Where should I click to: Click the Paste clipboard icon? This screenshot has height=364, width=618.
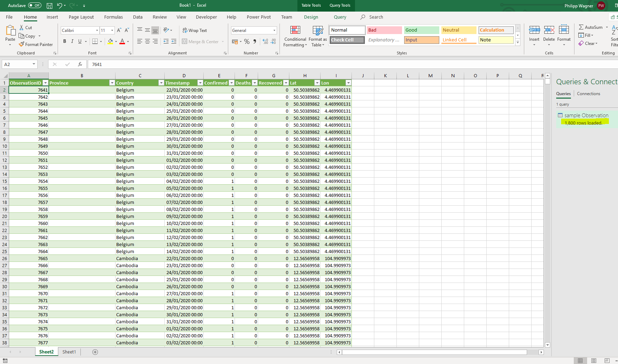10,31
